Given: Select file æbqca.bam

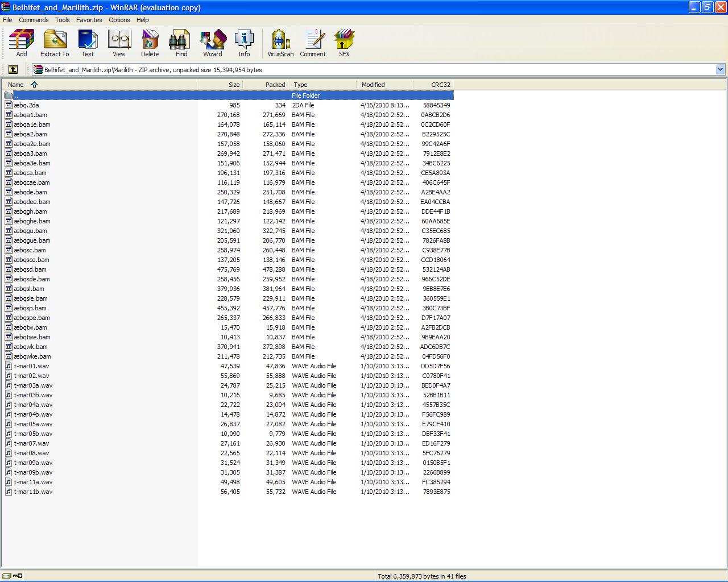Looking at the screenshot, I should 30,173.
